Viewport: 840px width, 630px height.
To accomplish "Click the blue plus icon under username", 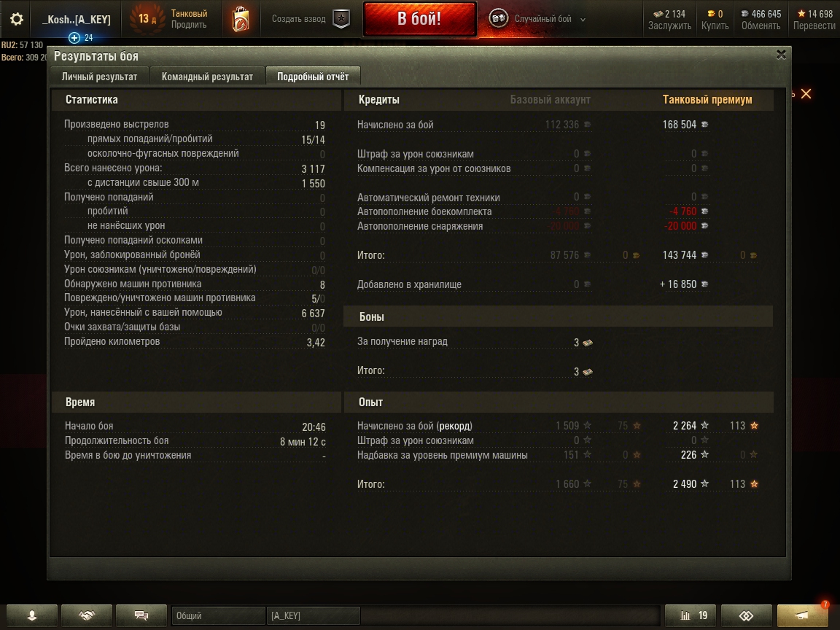I will [x=74, y=37].
